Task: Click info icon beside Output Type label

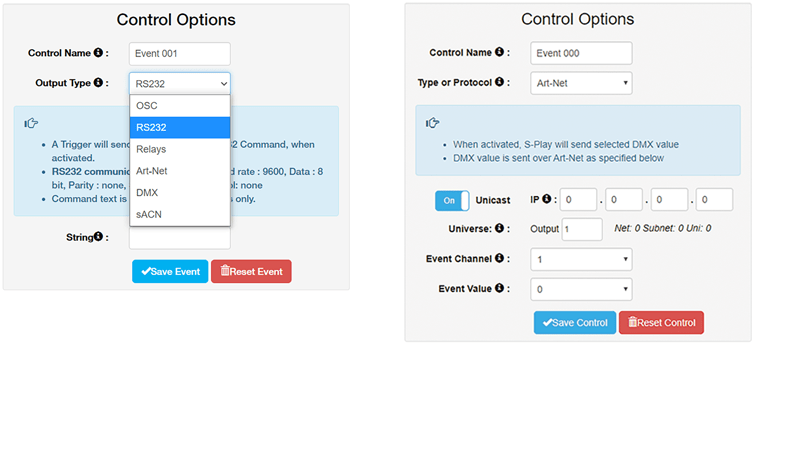Action: click(x=98, y=82)
